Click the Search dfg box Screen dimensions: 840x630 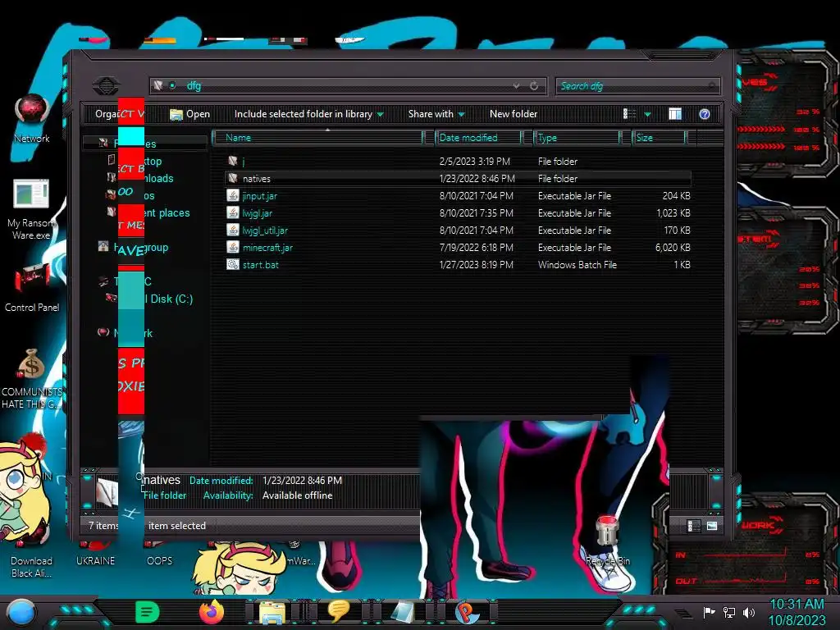click(x=637, y=85)
